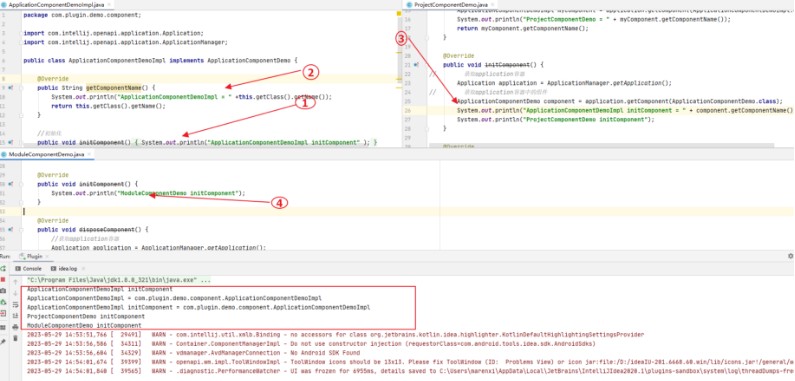
Task: Select the Console tab
Action: (x=28, y=268)
